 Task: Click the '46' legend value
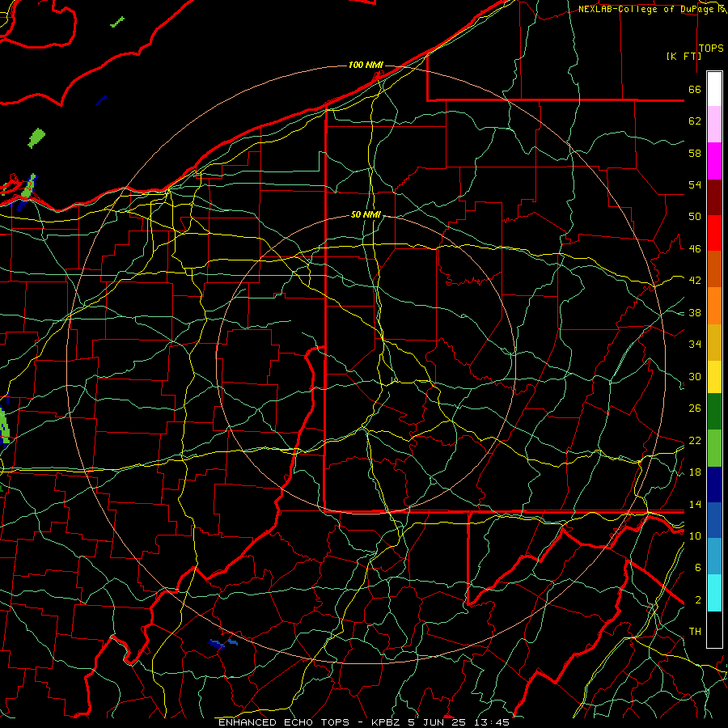click(x=695, y=249)
